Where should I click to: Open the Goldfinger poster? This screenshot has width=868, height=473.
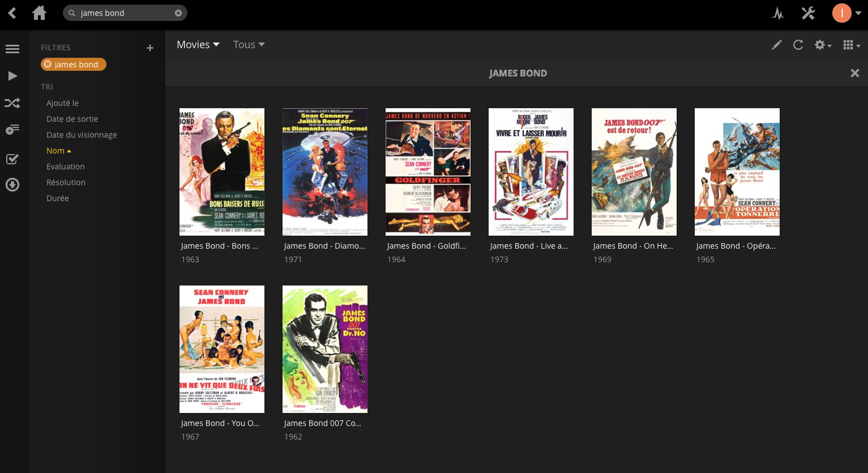[x=428, y=172]
